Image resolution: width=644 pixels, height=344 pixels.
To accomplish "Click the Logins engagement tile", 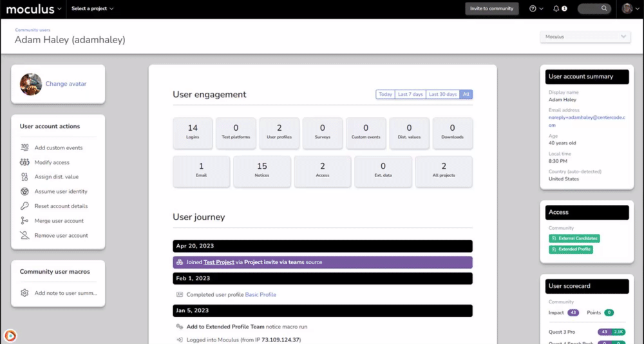I will pyautogui.click(x=193, y=131).
